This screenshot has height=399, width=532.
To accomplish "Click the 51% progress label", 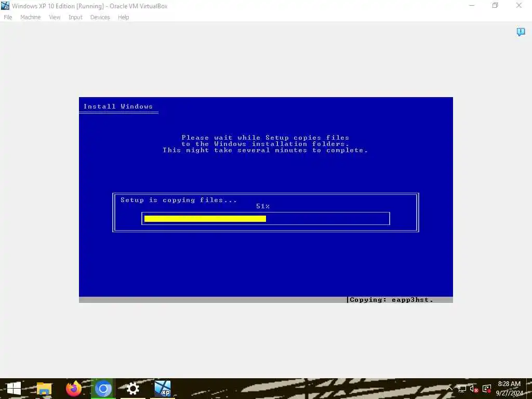I will click(x=263, y=206).
